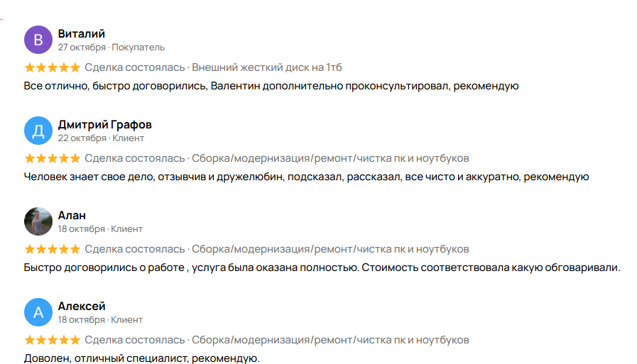
Task: Click the review text Доволен, отличный специалист
Action: point(142,358)
